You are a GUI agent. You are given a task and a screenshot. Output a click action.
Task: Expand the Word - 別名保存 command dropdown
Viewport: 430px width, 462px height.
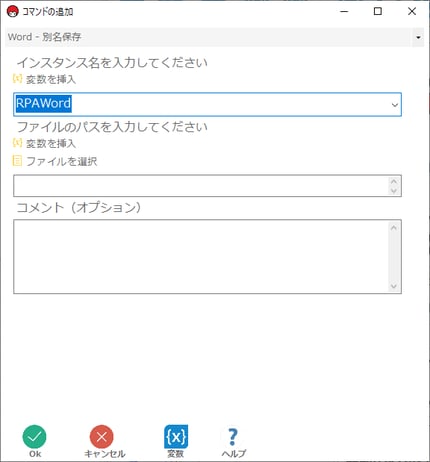pyautogui.click(x=418, y=37)
